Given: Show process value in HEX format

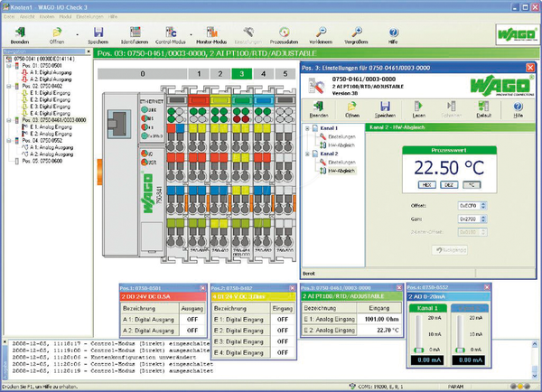Looking at the screenshot, I should [426, 185].
